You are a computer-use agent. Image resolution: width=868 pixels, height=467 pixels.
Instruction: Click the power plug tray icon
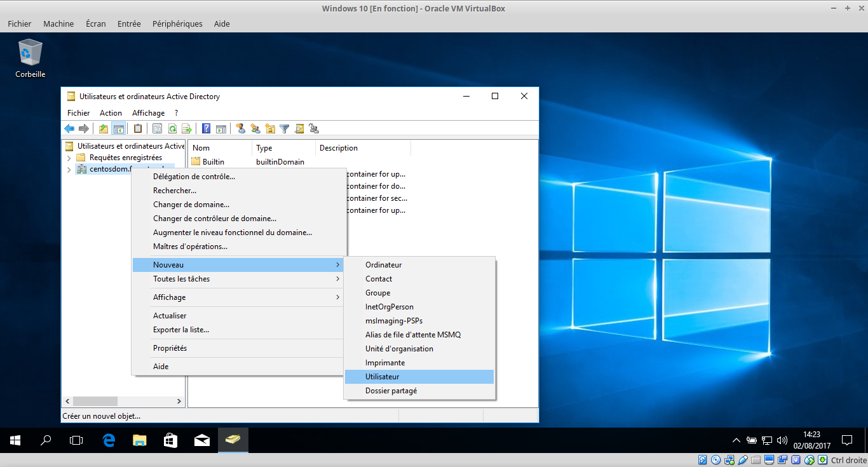click(x=752, y=440)
